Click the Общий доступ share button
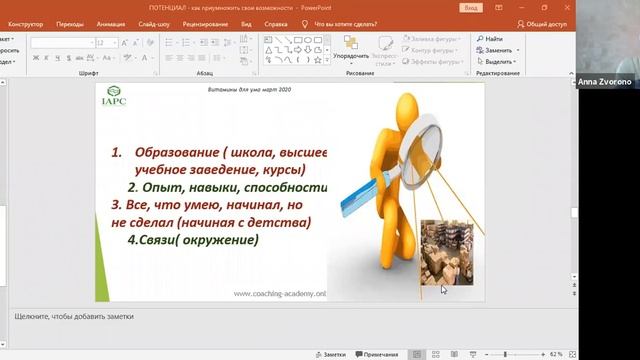This screenshot has height=360, width=640. coord(542,24)
